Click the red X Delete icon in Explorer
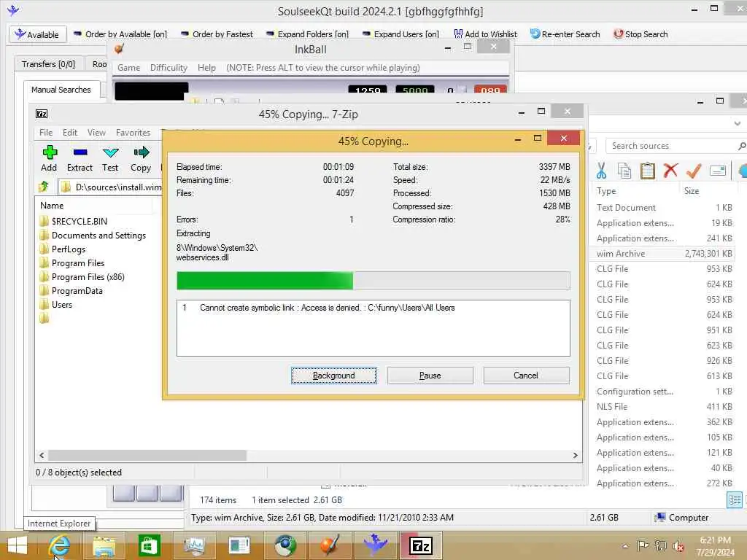The height and width of the screenshot is (560, 747). pos(670,170)
